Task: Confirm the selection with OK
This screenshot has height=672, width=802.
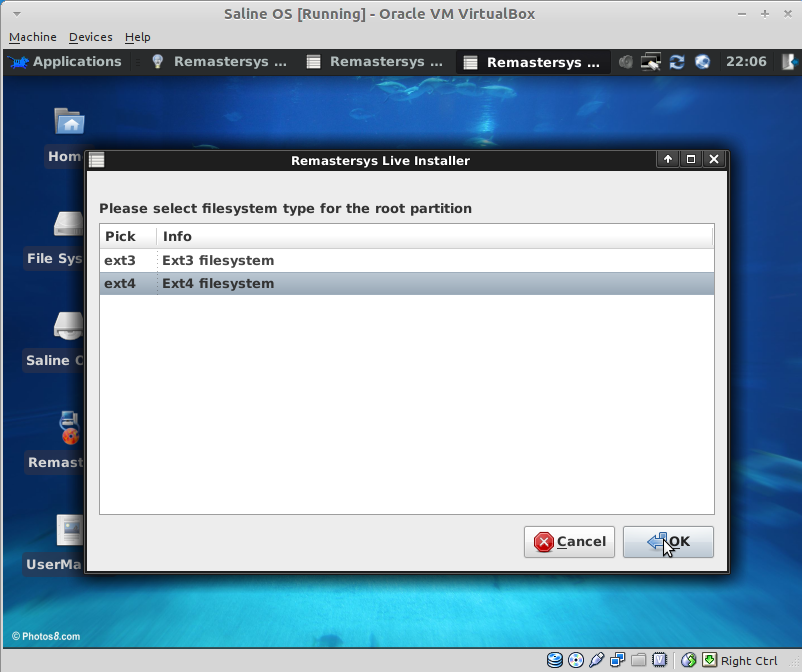Action: point(668,542)
